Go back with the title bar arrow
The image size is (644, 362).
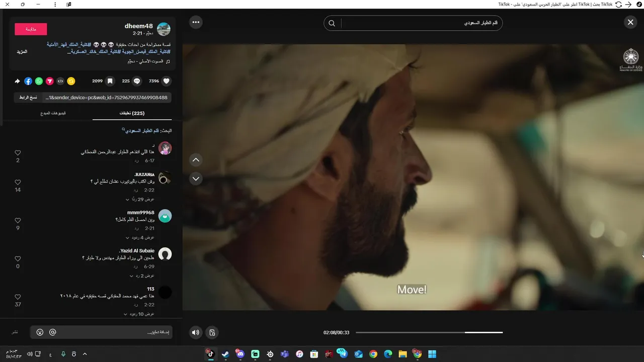(x=628, y=4)
